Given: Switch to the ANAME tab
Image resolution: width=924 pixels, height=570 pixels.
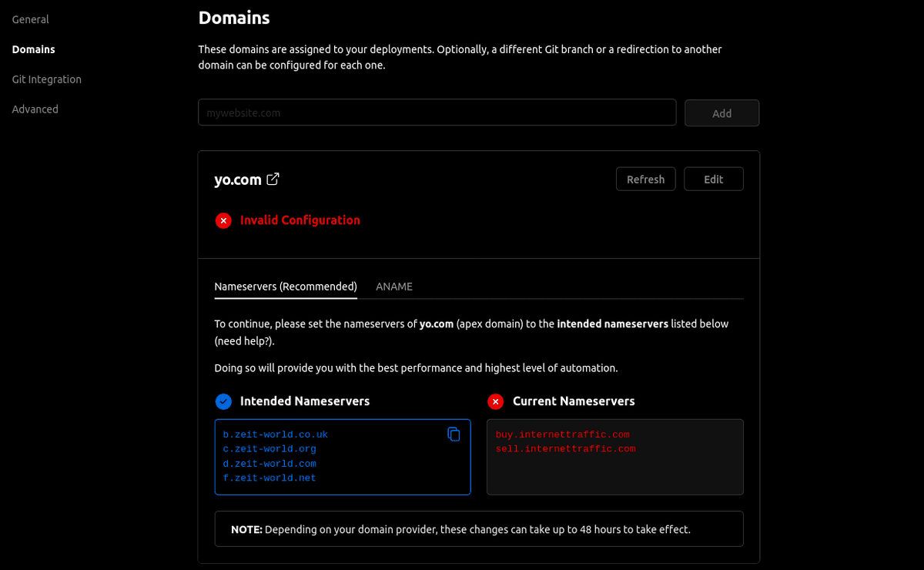Looking at the screenshot, I should coord(394,286).
